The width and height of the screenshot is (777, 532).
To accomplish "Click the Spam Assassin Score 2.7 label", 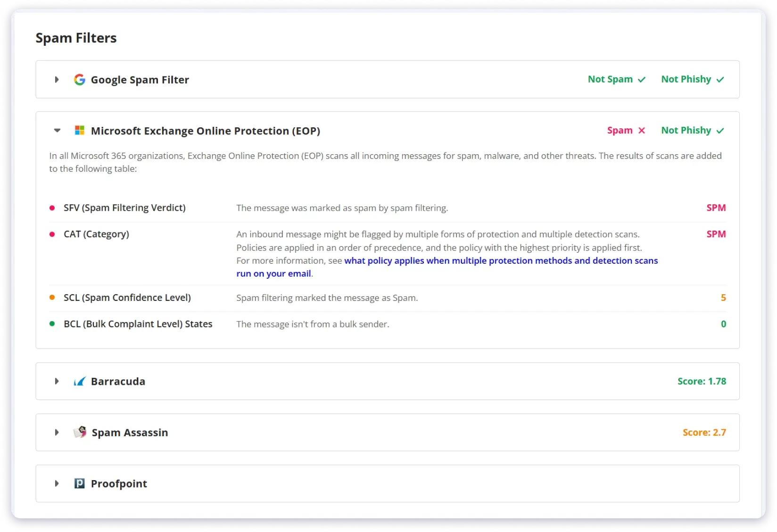I will 704,432.
